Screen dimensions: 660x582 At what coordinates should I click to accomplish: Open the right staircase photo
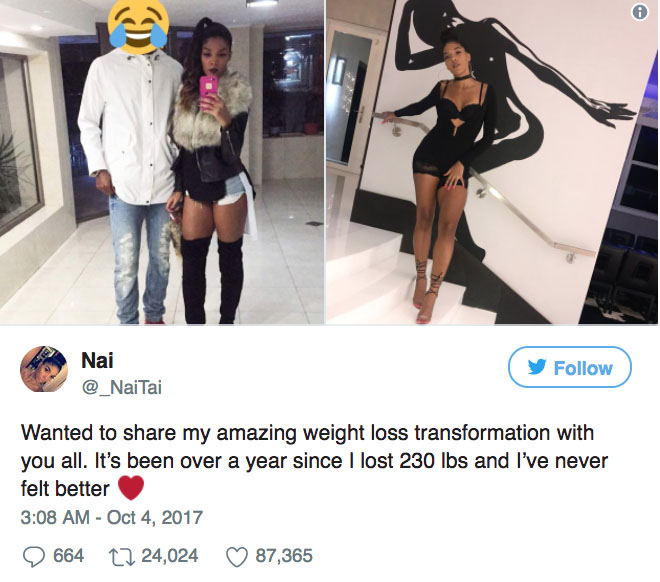pos(492,162)
